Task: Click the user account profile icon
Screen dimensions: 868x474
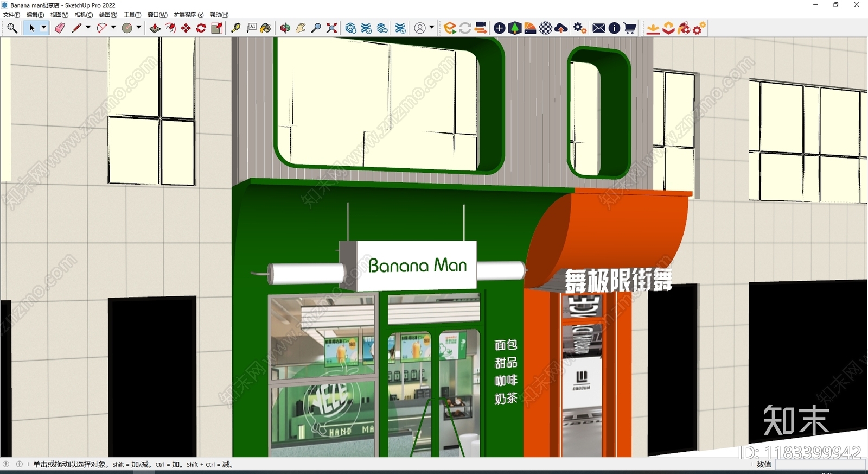Action: [420, 28]
